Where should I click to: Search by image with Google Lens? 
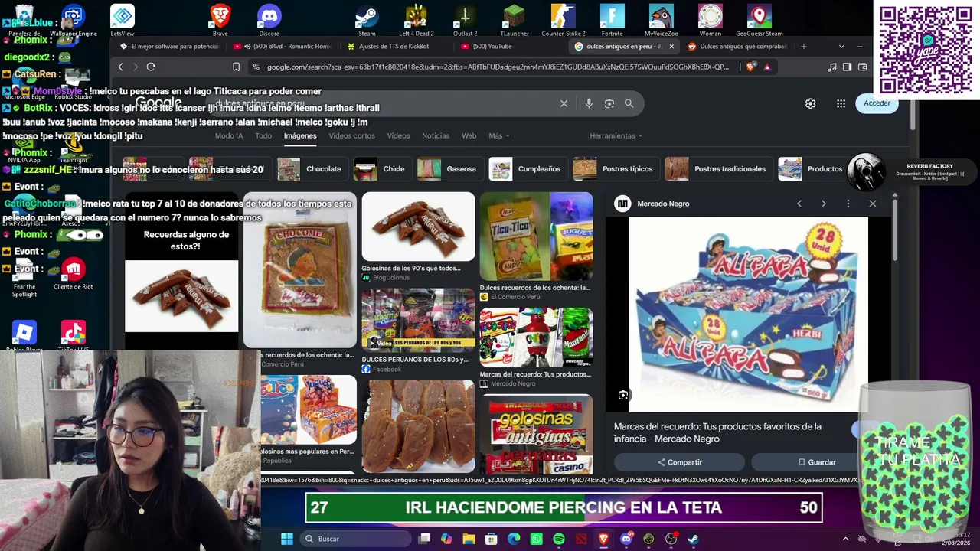pyautogui.click(x=609, y=103)
